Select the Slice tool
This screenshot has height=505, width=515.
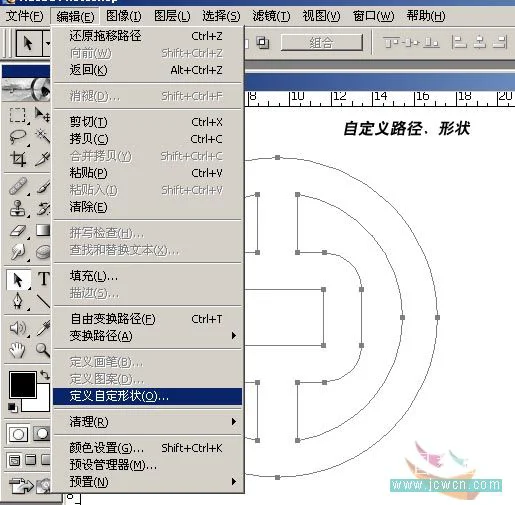pyautogui.click(x=42, y=159)
